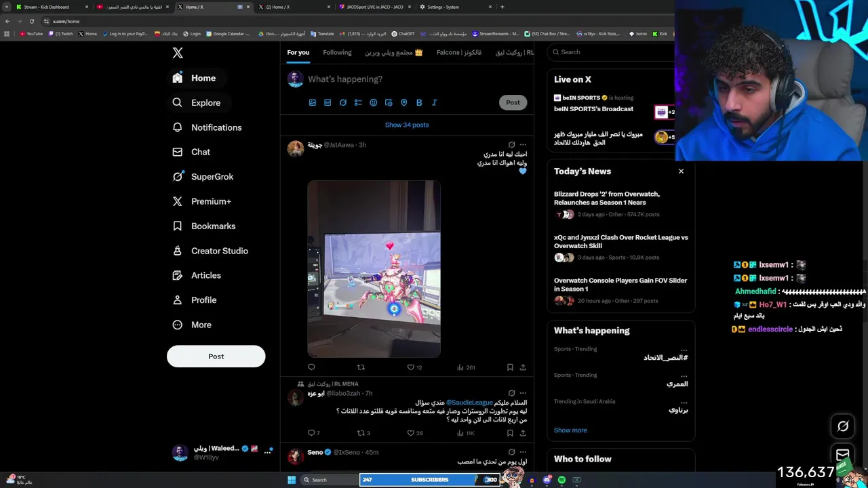The image size is (868, 488).
Task: Bookmark the iiabo3zah post
Action: (510, 433)
